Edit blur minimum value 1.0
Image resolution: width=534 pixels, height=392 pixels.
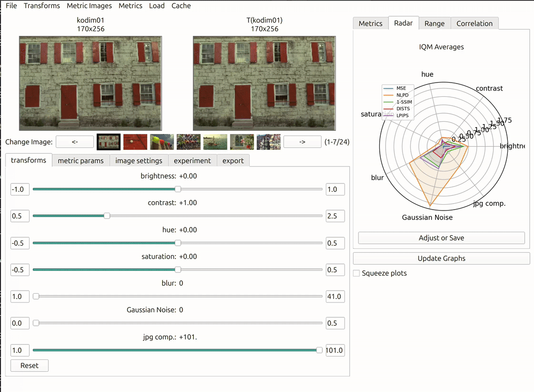pos(20,297)
